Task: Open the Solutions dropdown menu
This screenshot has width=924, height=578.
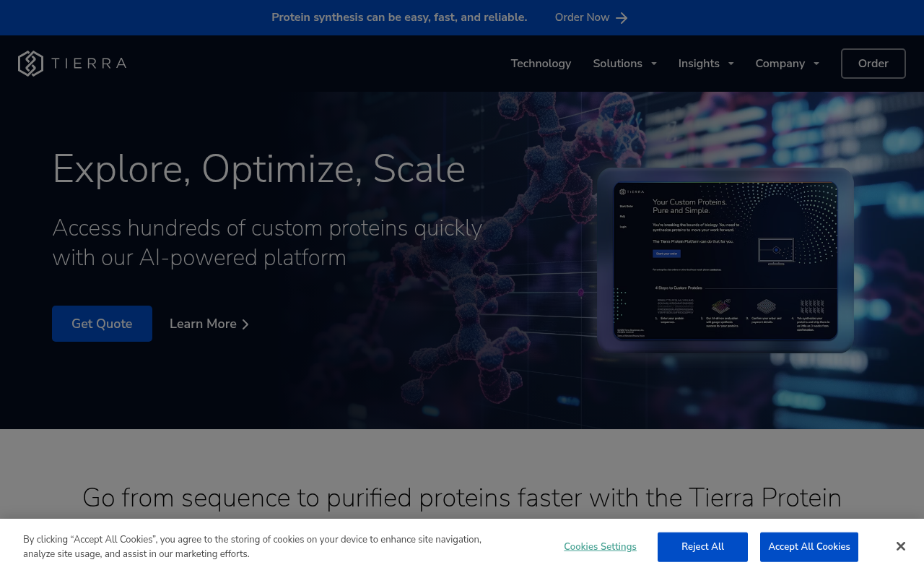Action: [x=617, y=64]
